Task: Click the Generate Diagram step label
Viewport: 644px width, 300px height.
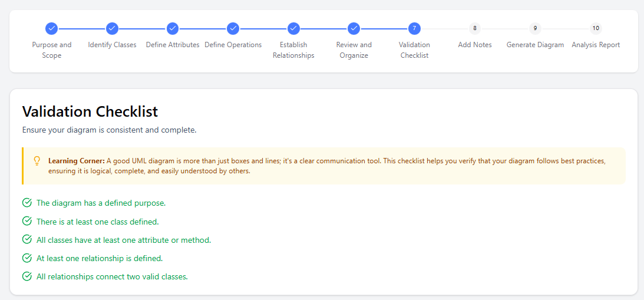Action: tap(535, 45)
